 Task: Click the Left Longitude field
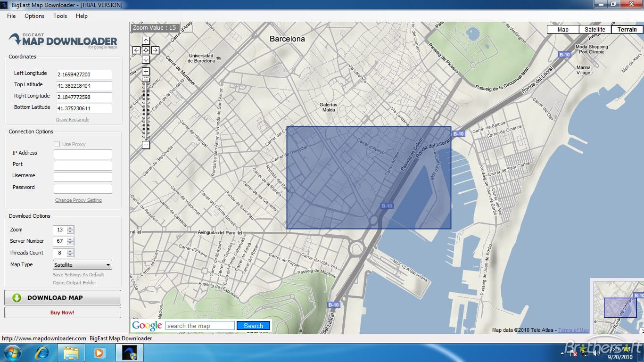coord(83,74)
